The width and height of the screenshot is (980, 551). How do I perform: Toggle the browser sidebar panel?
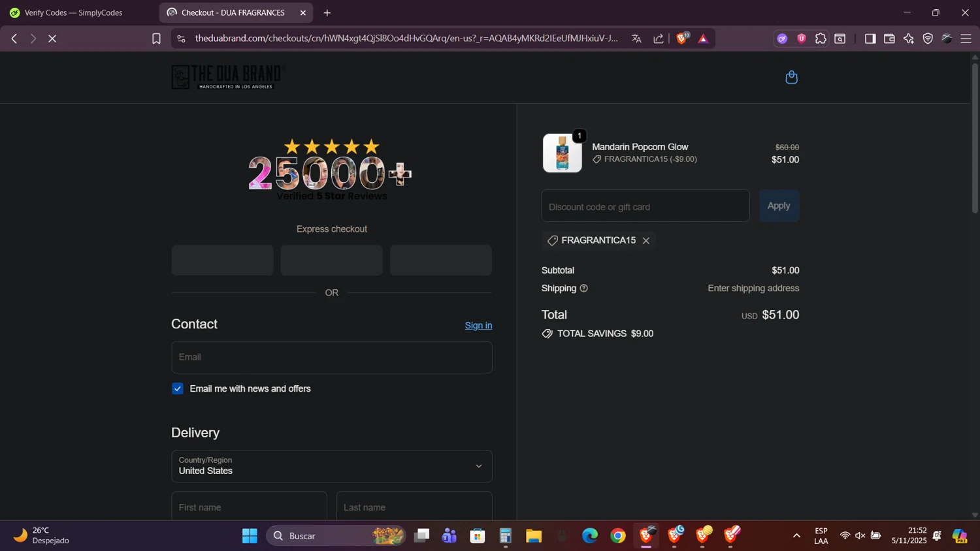tap(870, 39)
